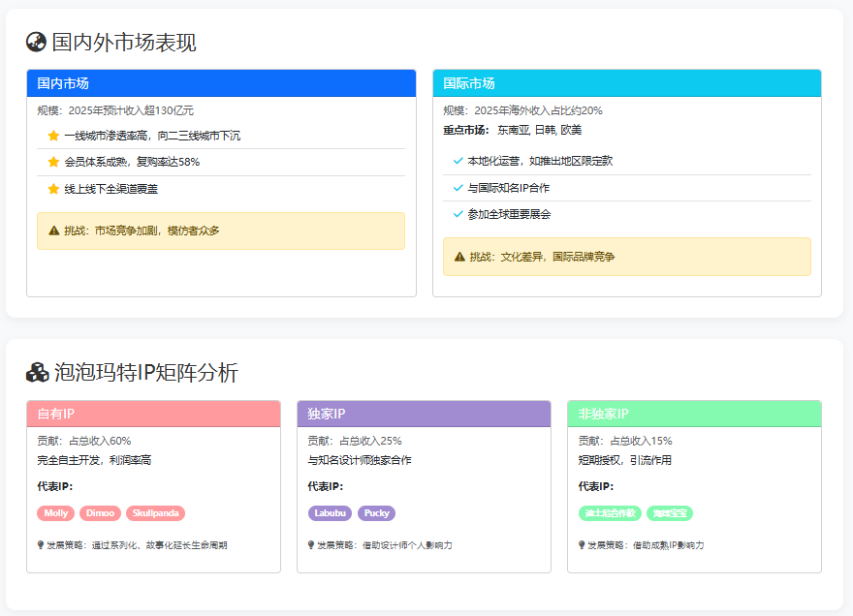Click the star icon next to 一线城市渗透率高
This screenshot has width=853, height=616.
coord(53,136)
